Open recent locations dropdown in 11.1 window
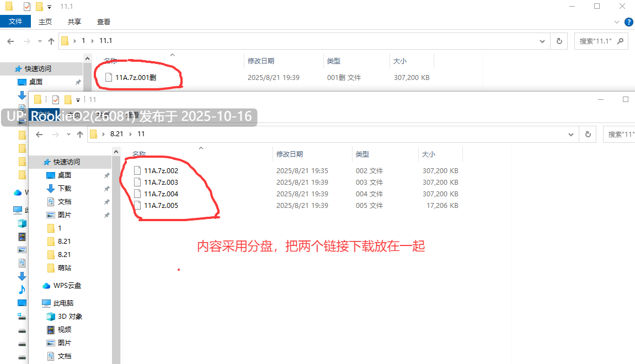Screen dimensions: 635x364 pyautogui.click(x=40, y=41)
